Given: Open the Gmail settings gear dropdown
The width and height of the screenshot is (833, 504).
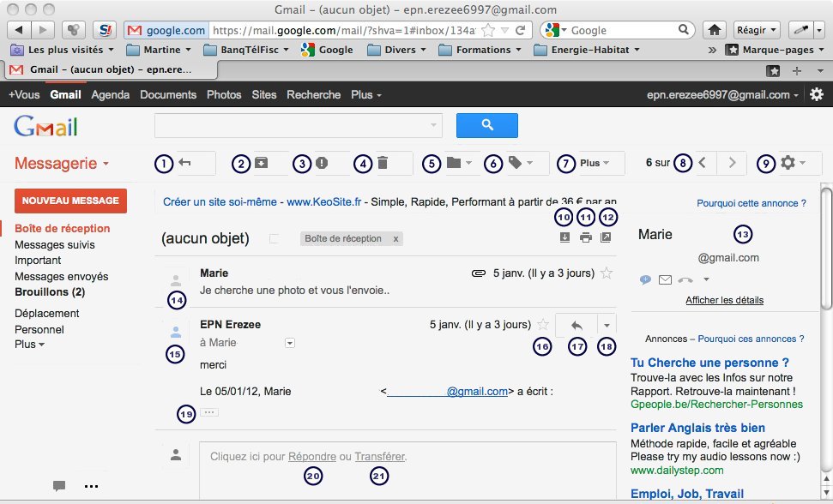Looking at the screenshot, I should [x=794, y=163].
